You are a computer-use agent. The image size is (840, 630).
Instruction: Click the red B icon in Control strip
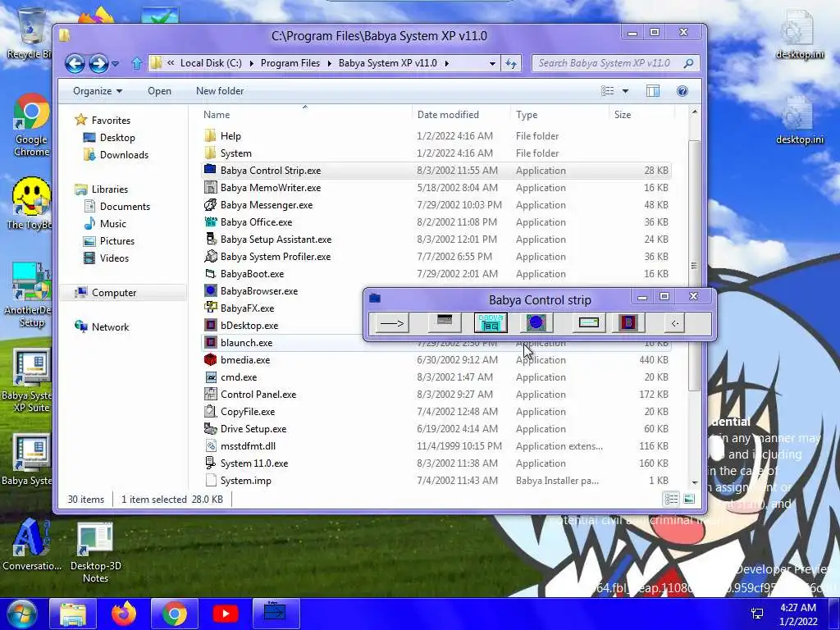[x=628, y=323]
